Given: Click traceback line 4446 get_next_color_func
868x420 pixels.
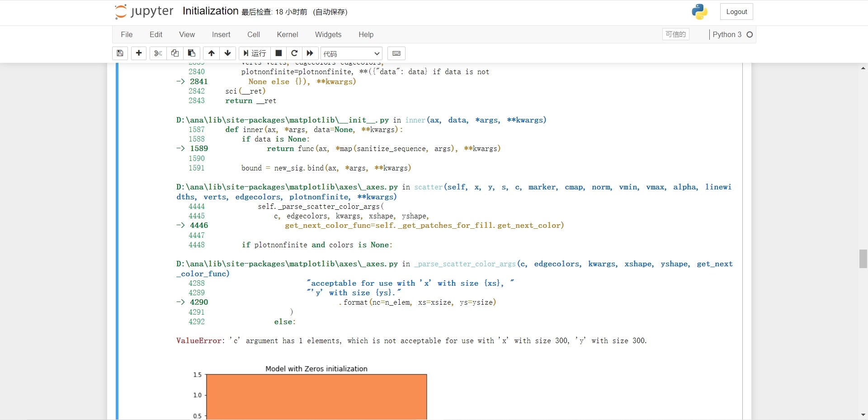Looking at the screenshot, I should 370,225.
